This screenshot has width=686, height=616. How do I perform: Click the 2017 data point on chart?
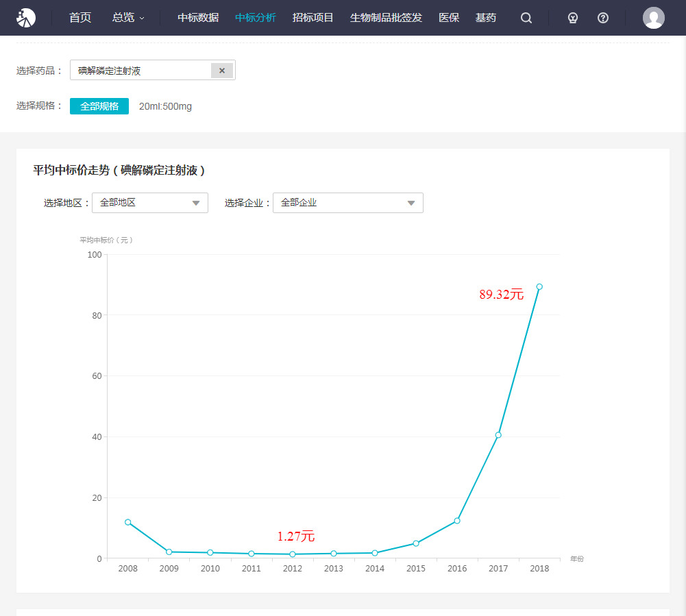coord(498,435)
